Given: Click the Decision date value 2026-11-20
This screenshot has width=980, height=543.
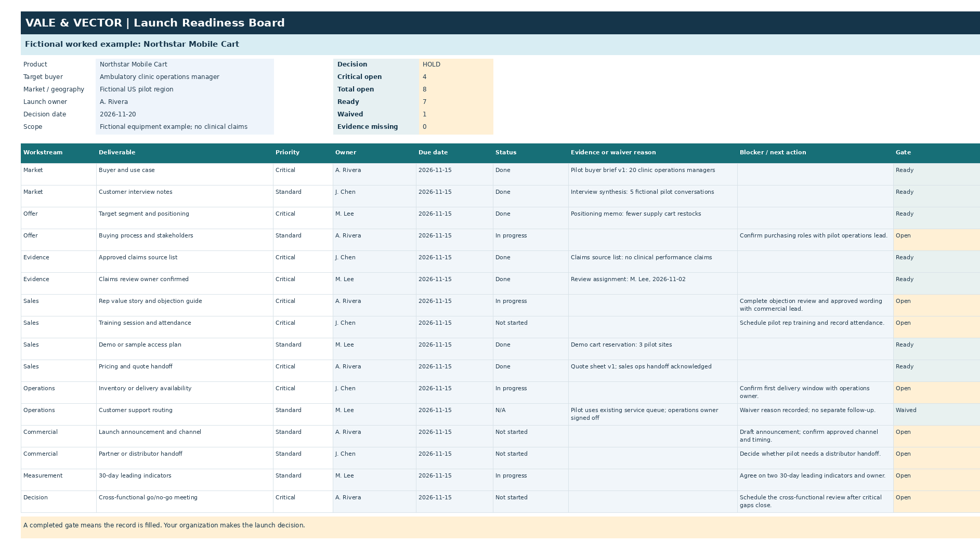Looking at the screenshot, I should pyautogui.click(x=185, y=114).
